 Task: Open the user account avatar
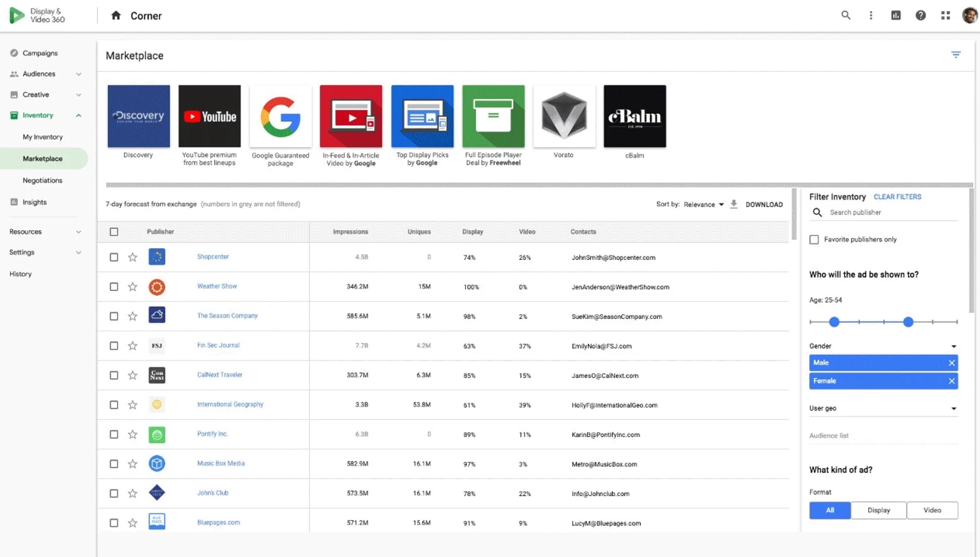click(969, 16)
